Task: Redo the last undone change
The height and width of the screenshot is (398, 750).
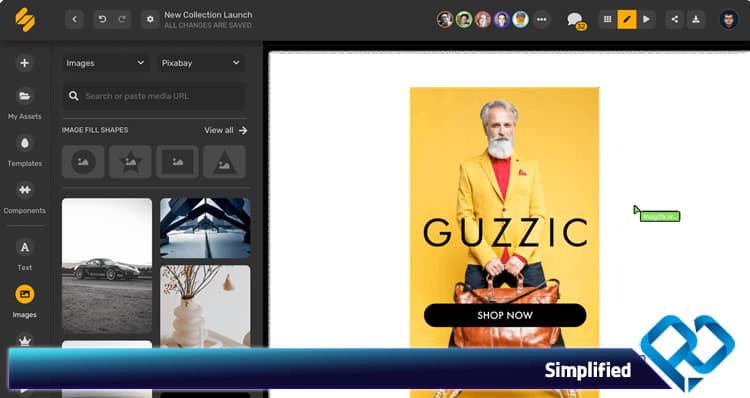Action: click(122, 19)
